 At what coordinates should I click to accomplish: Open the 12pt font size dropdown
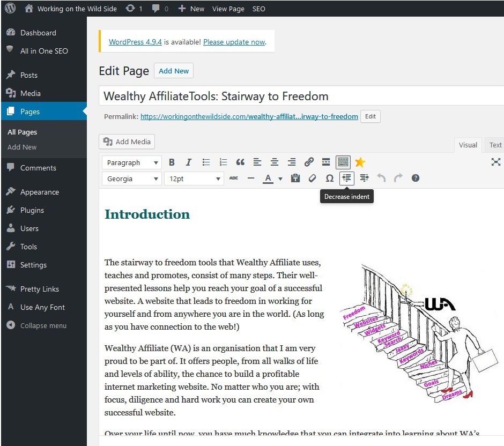point(194,179)
